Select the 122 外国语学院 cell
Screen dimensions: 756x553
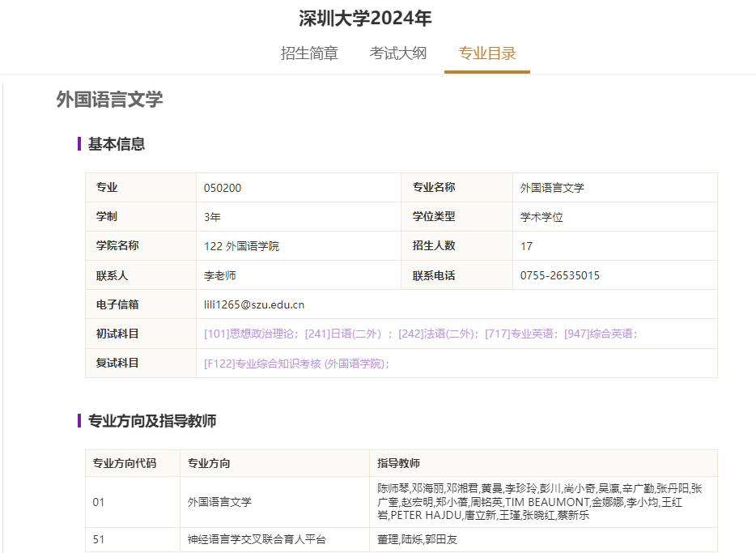(299, 246)
